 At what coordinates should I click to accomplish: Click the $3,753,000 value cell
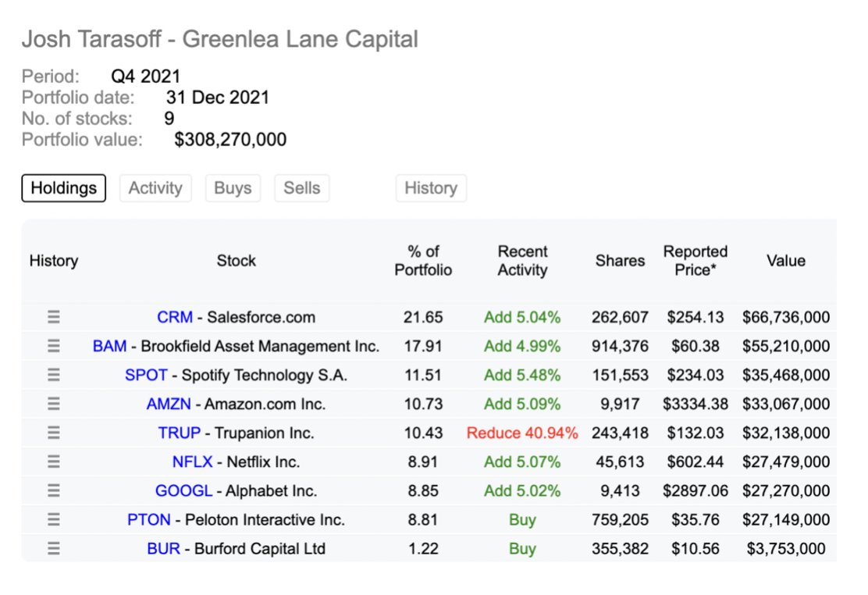pyautogui.click(x=786, y=548)
